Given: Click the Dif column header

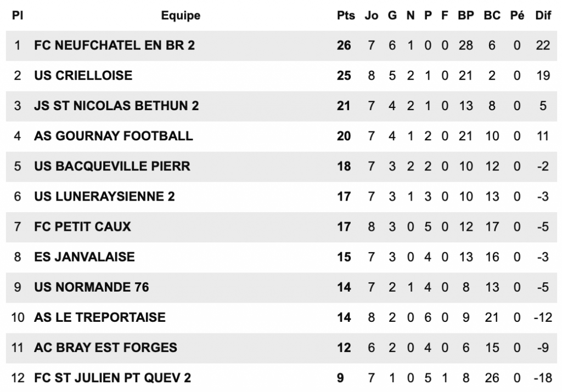Looking at the screenshot, I should (x=543, y=15).
